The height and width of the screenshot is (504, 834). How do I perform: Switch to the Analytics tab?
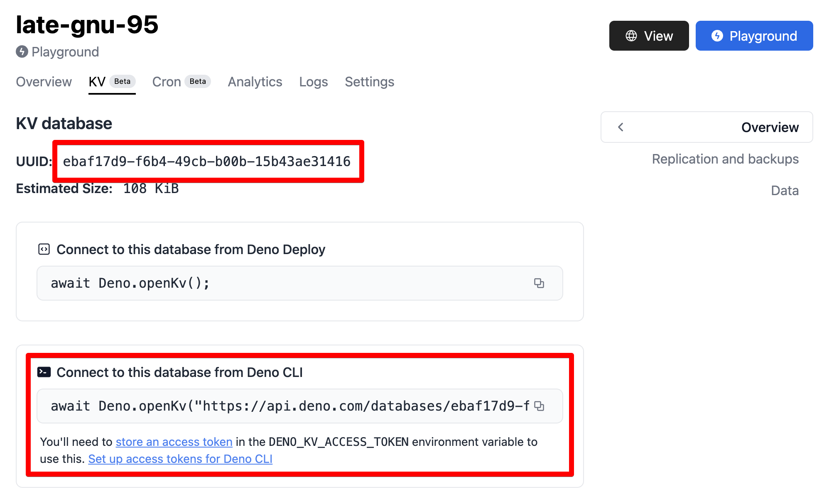pyautogui.click(x=255, y=82)
